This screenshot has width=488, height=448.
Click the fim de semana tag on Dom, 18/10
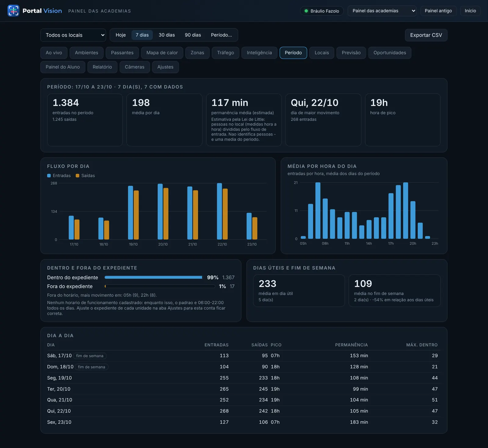91,367
